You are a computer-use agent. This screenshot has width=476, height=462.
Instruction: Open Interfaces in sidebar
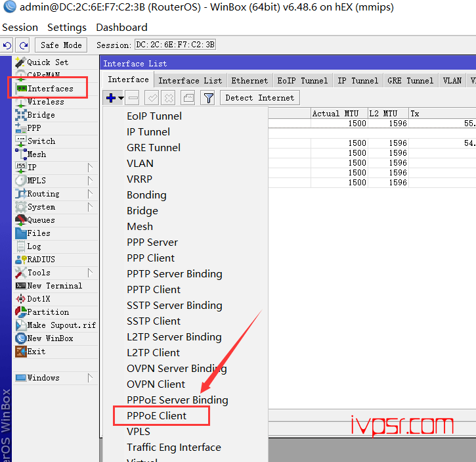56,89
